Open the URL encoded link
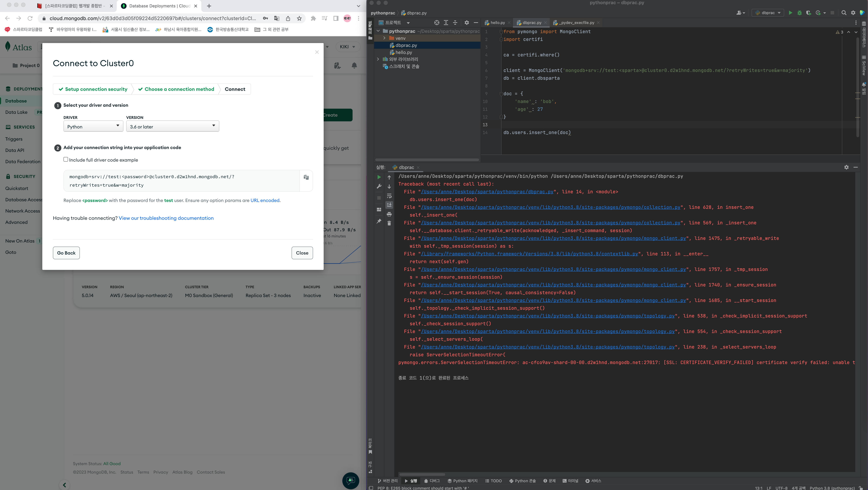The width and height of the screenshot is (868, 490). coord(265,200)
